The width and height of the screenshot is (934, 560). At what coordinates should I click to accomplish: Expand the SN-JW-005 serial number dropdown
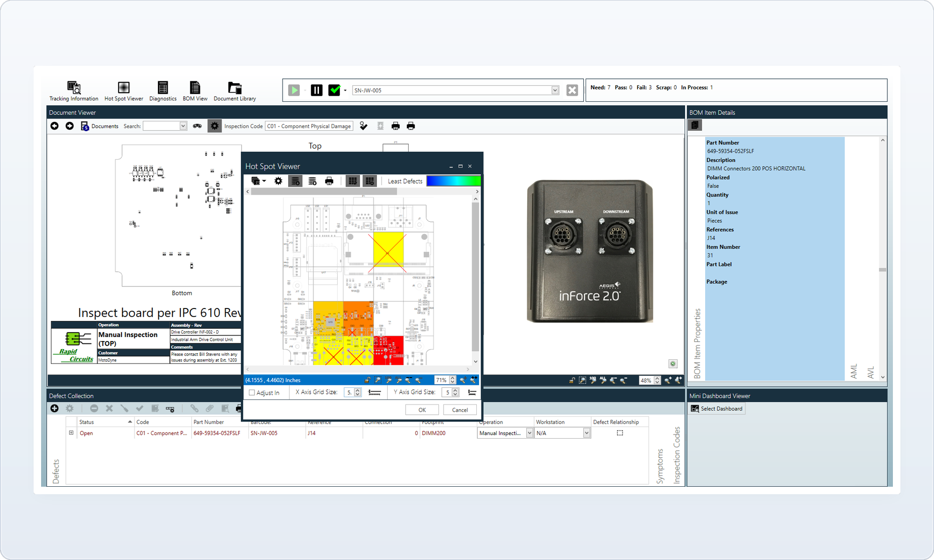coord(555,90)
